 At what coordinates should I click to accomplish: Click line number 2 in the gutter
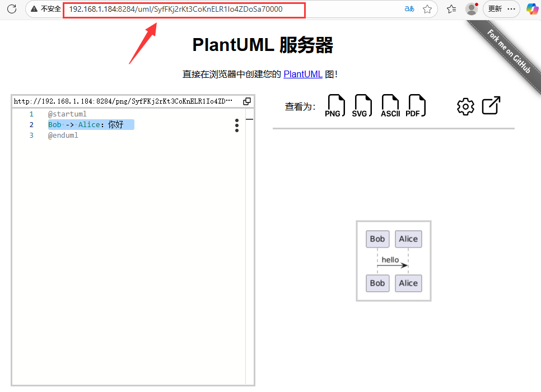[x=31, y=124]
